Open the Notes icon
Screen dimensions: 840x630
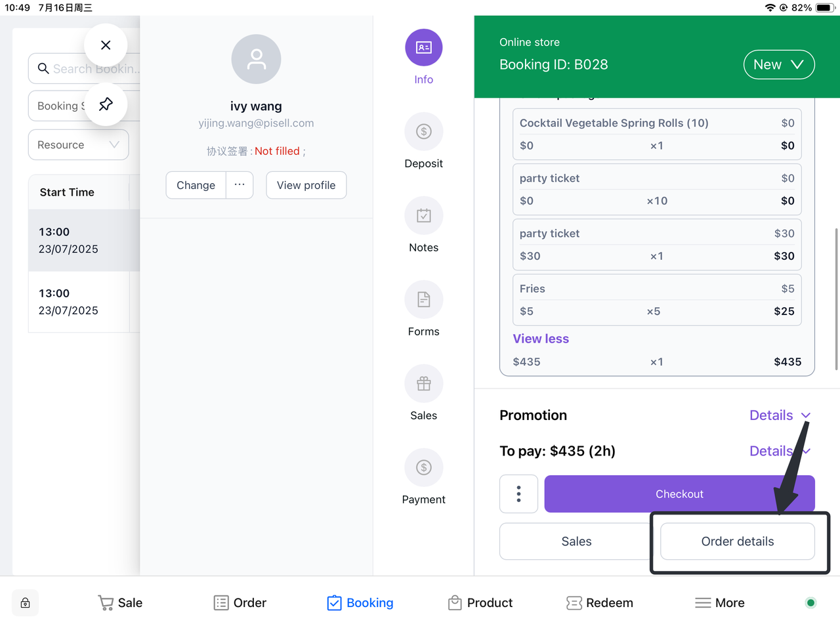(423, 216)
